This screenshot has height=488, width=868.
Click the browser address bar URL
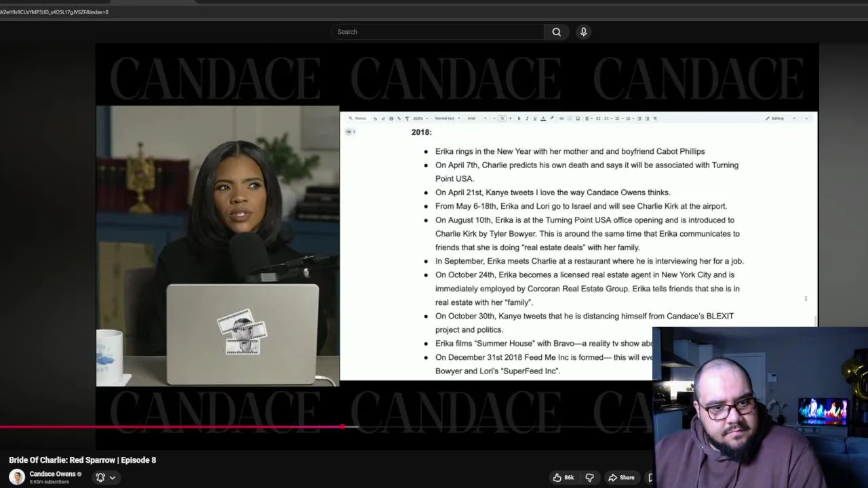[x=54, y=12]
